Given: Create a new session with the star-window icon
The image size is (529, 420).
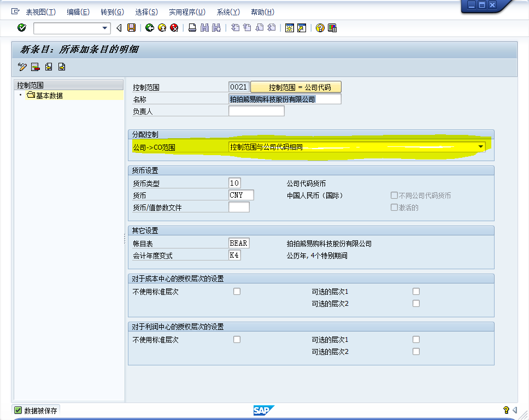Looking at the screenshot, I should click(x=290, y=28).
